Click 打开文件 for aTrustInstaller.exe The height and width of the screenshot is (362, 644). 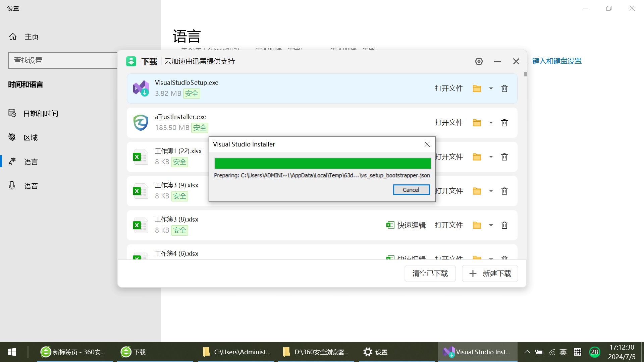tap(449, 123)
